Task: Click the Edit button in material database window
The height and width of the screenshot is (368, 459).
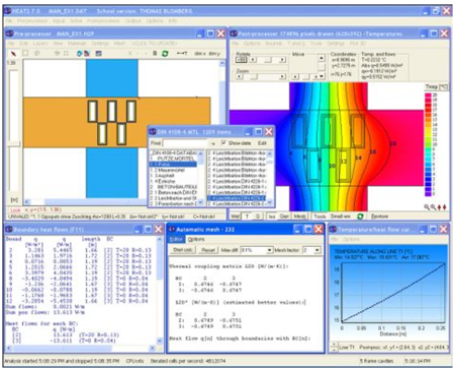Action: coord(262,143)
